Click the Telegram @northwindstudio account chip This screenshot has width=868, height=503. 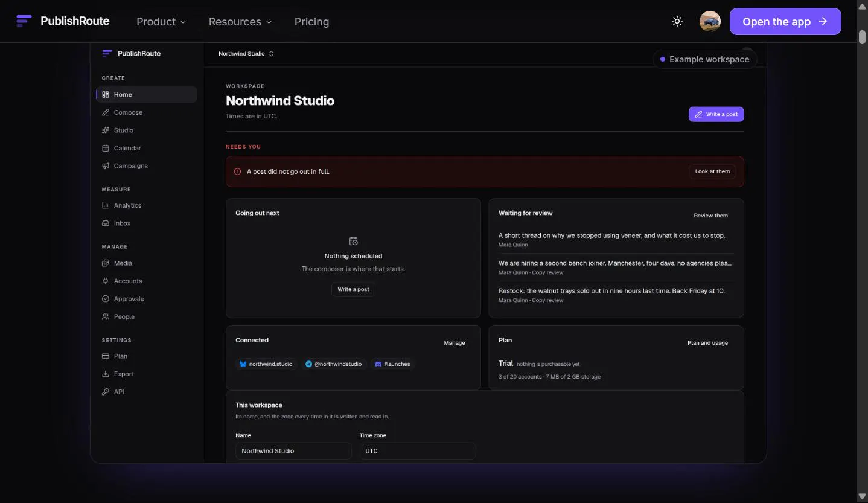point(334,364)
